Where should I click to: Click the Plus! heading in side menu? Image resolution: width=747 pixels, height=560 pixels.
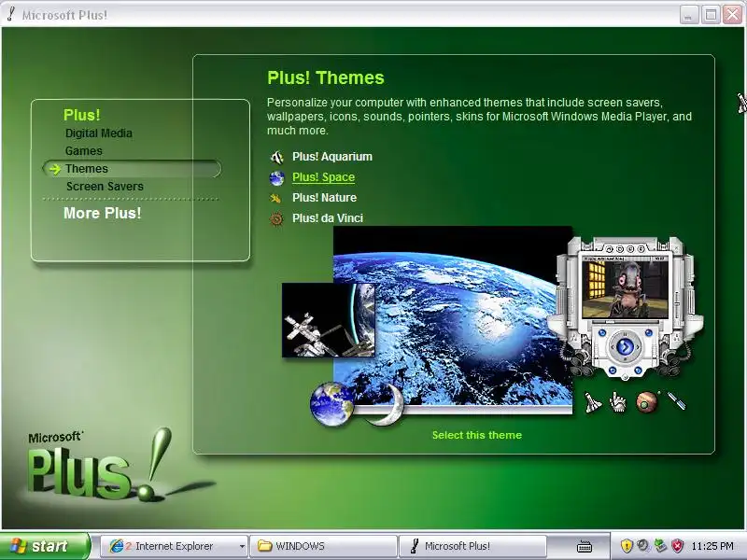click(82, 115)
